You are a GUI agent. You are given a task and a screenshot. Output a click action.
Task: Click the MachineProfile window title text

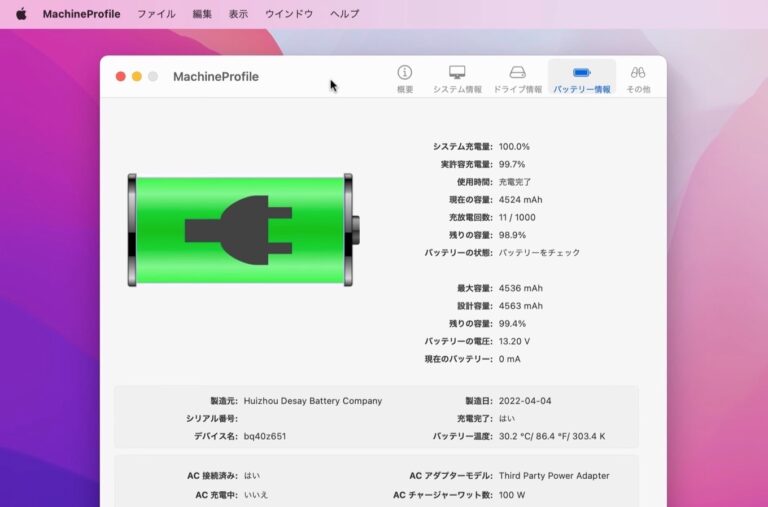[215, 76]
